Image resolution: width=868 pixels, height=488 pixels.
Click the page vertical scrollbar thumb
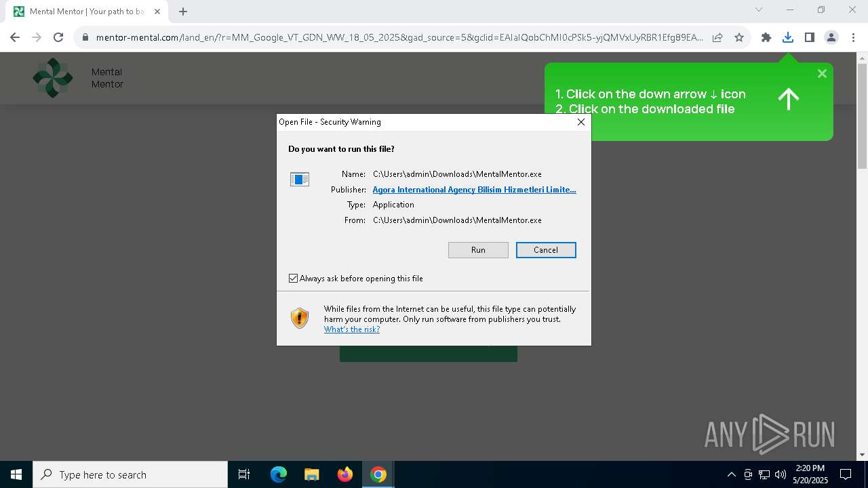coord(863,117)
